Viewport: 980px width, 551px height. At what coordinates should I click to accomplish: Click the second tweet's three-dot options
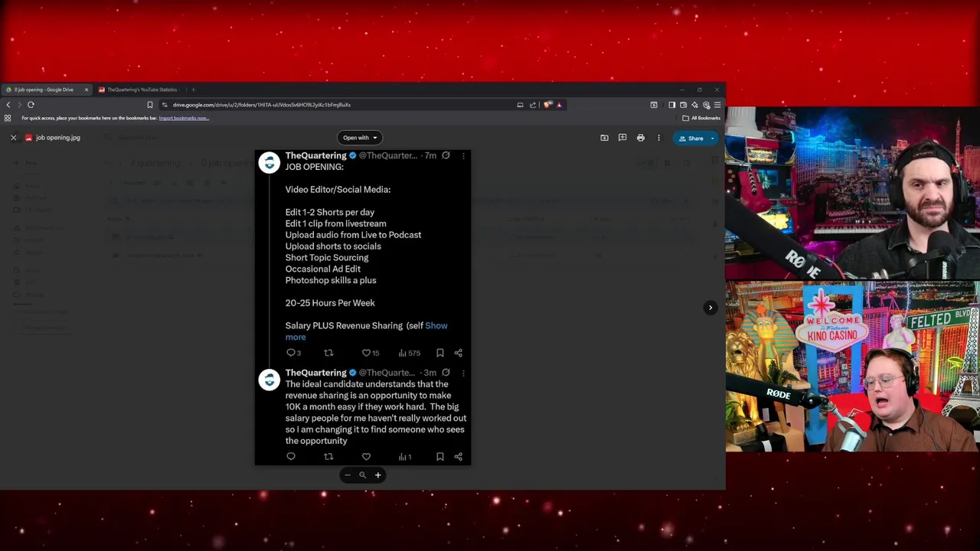(463, 373)
